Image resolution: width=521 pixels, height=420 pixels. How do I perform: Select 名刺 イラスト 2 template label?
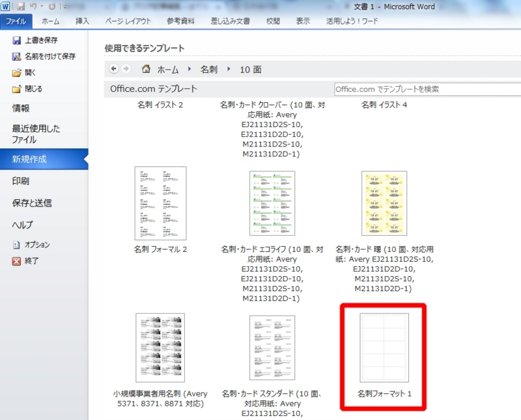point(160,105)
